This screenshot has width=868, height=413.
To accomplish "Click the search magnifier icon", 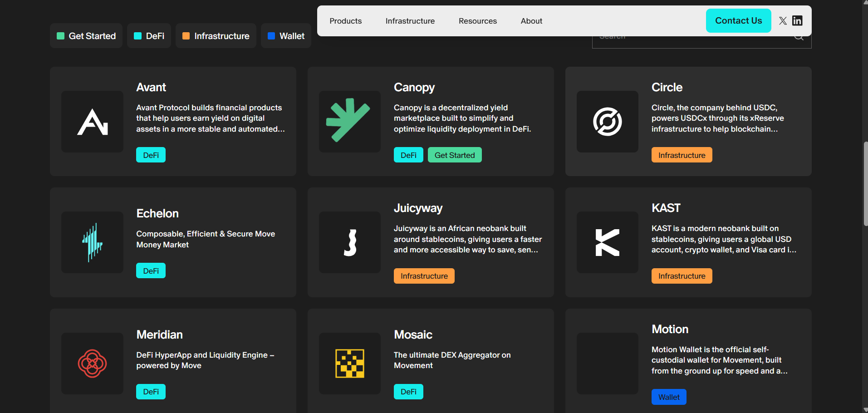I will tap(799, 37).
